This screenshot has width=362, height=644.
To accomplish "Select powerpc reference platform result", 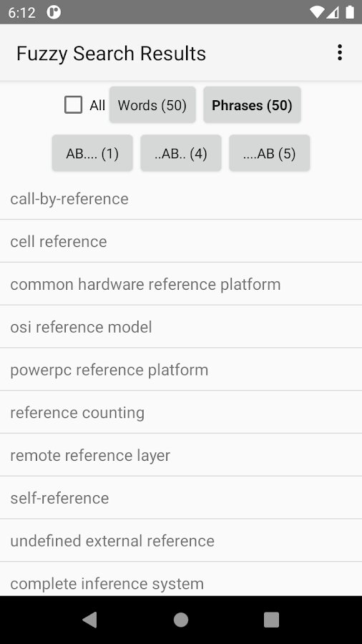I will (181, 369).
